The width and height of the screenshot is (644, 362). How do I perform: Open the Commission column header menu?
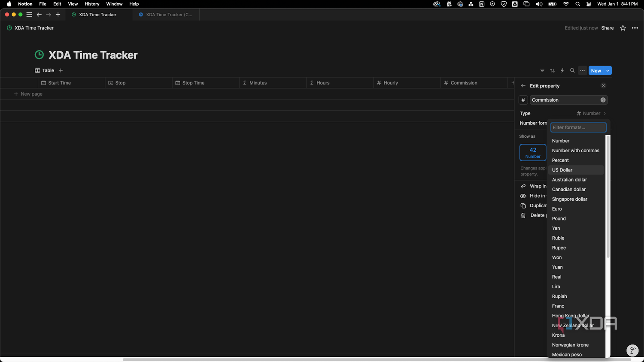point(474,83)
